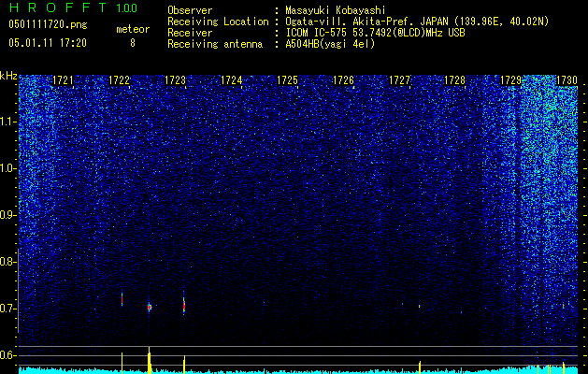Click the 1723 time marker
The width and height of the screenshot is (588, 374).
(x=175, y=80)
